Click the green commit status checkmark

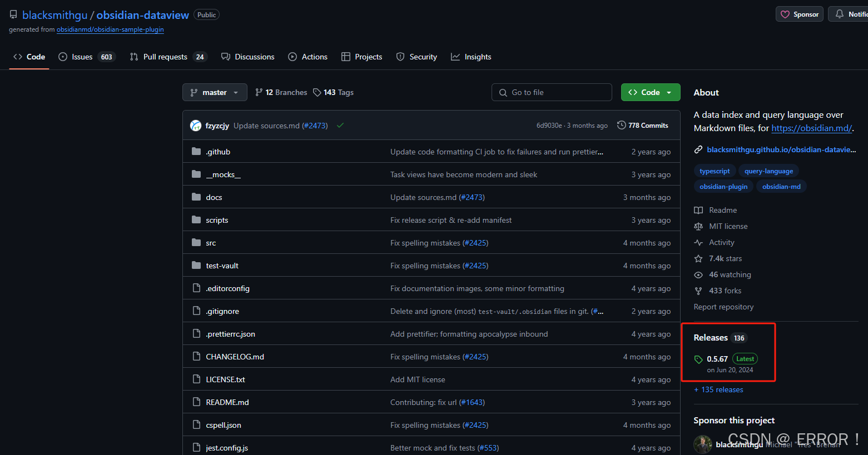point(340,126)
